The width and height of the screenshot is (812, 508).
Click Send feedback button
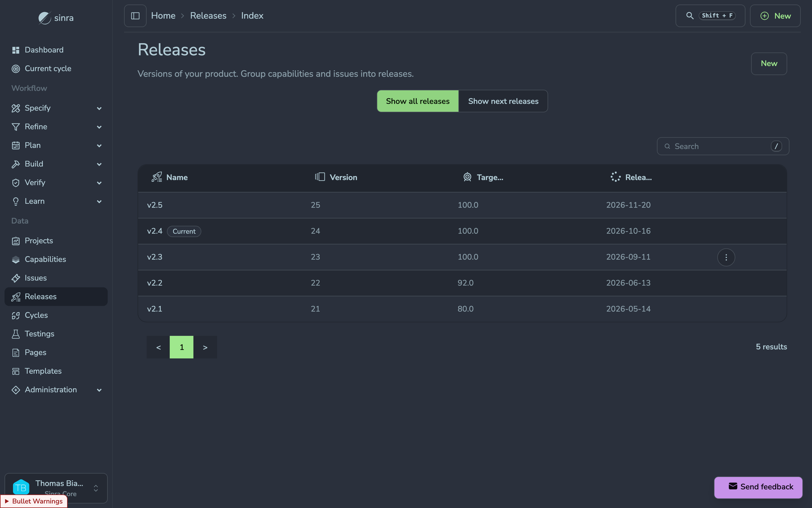758,487
